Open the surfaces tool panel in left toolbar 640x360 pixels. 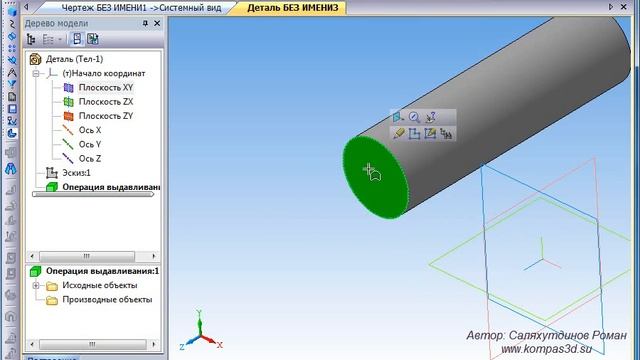tap(11, 36)
